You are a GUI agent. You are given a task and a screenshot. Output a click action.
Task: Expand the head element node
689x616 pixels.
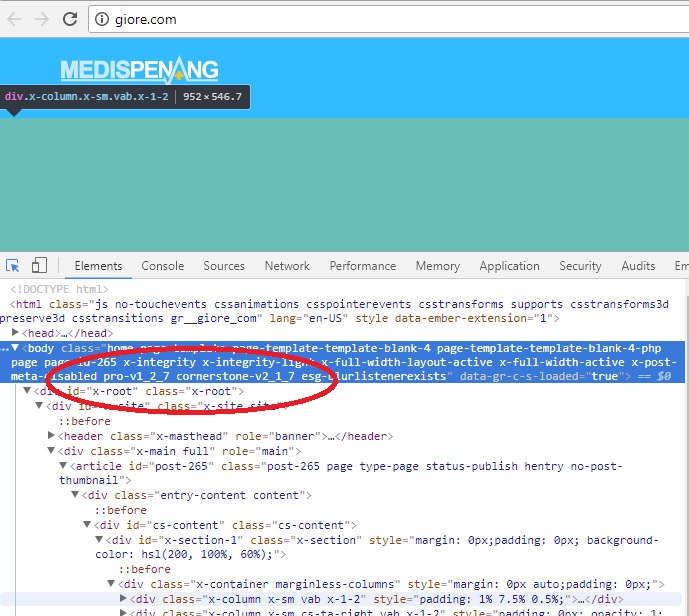coord(15,332)
